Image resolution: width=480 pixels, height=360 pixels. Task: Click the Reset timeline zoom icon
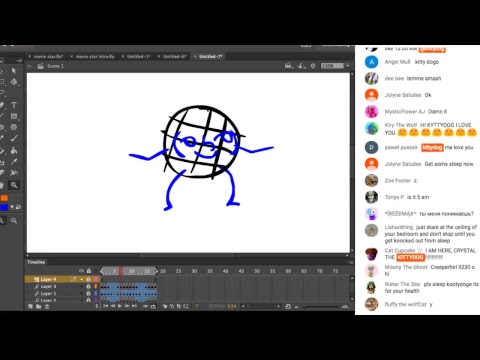tap(288, 306)
